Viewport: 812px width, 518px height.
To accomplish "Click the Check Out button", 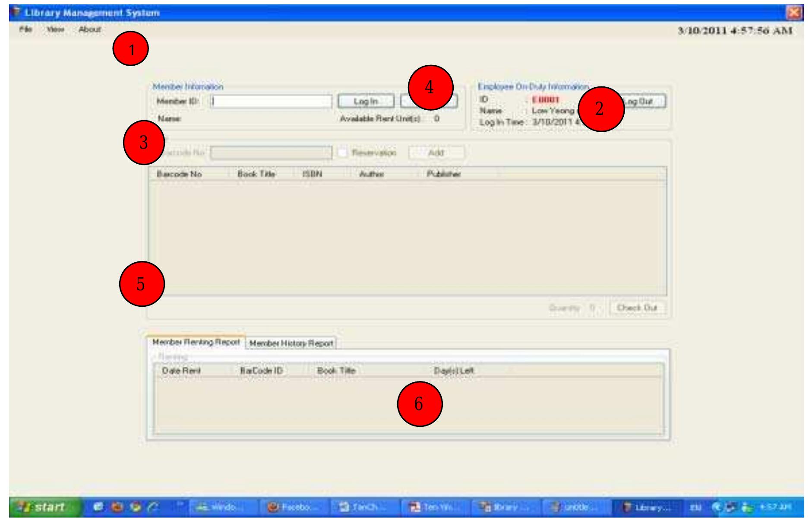I will [x=637, y=308].
